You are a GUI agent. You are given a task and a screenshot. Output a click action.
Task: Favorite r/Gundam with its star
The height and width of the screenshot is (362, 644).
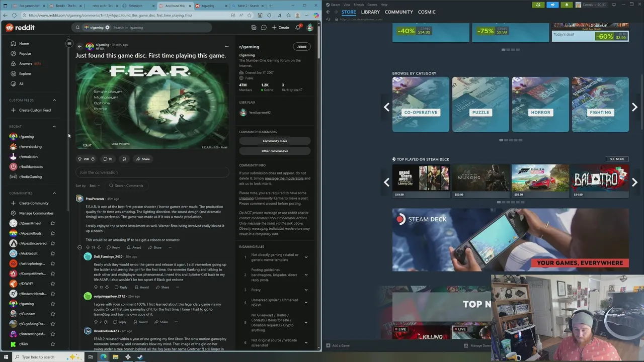tap(52, 314)
